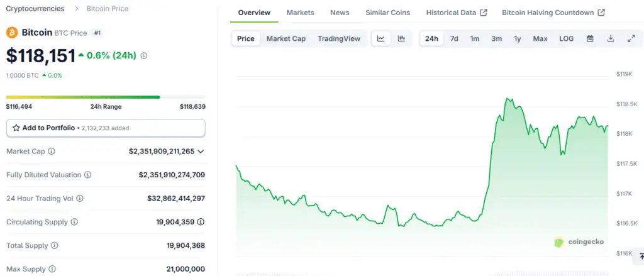Click info icon next to 24 Hour Trading Vol

click(x=80, y=199)
